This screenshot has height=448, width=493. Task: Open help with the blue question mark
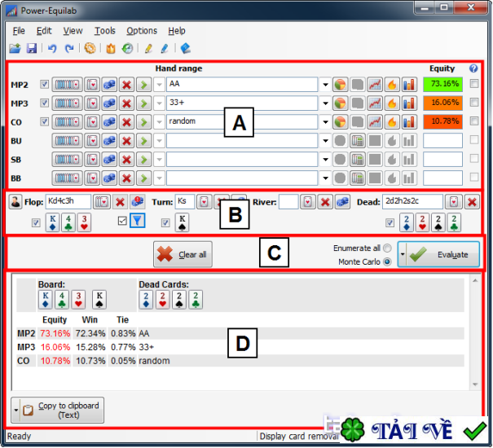tap(473, 68)
